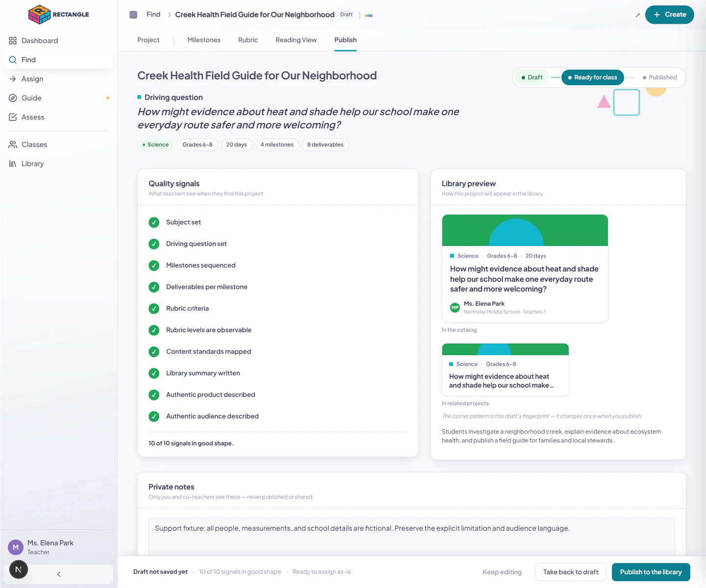Set status to Ready for class
This screenshot has width=706, height=588.
tap(592, 77)
